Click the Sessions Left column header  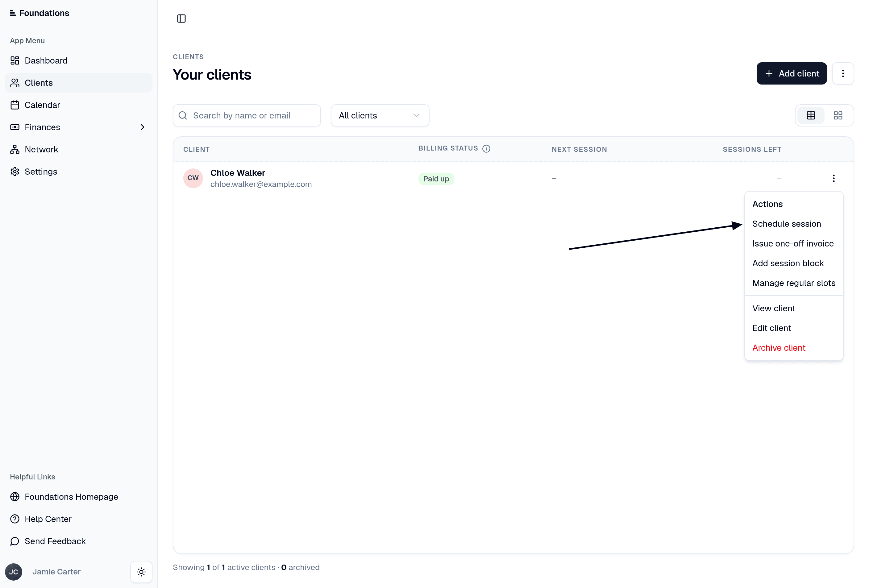pos(752,150)
